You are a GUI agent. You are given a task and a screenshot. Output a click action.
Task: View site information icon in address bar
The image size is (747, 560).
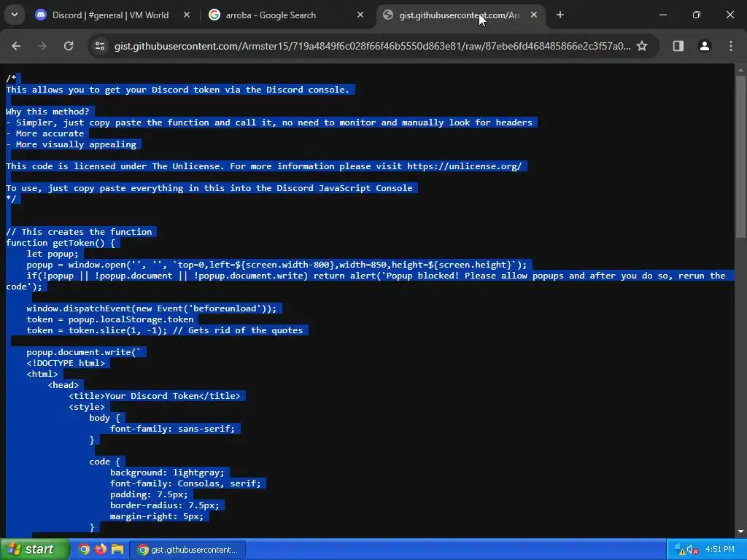[100, 46]
